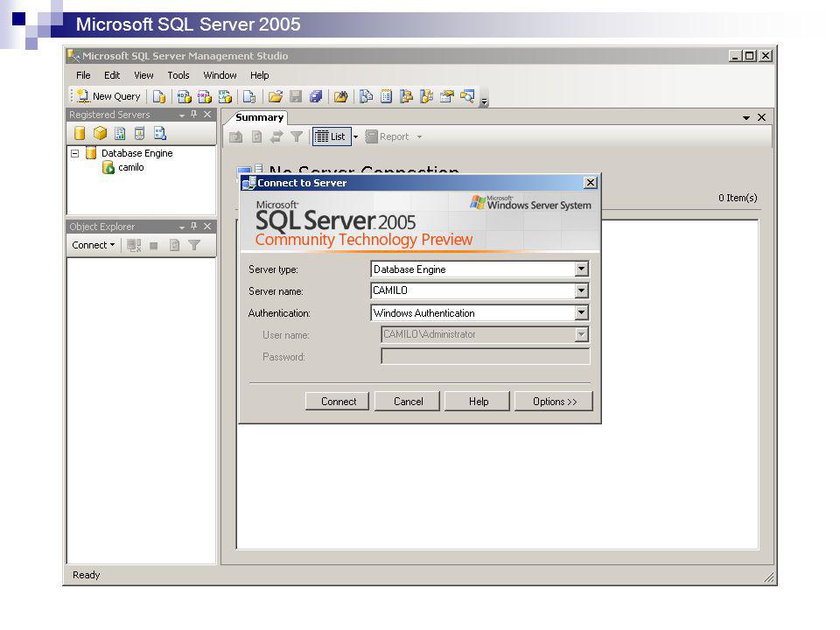Close the Object Explorer panel

pos(207,226)
